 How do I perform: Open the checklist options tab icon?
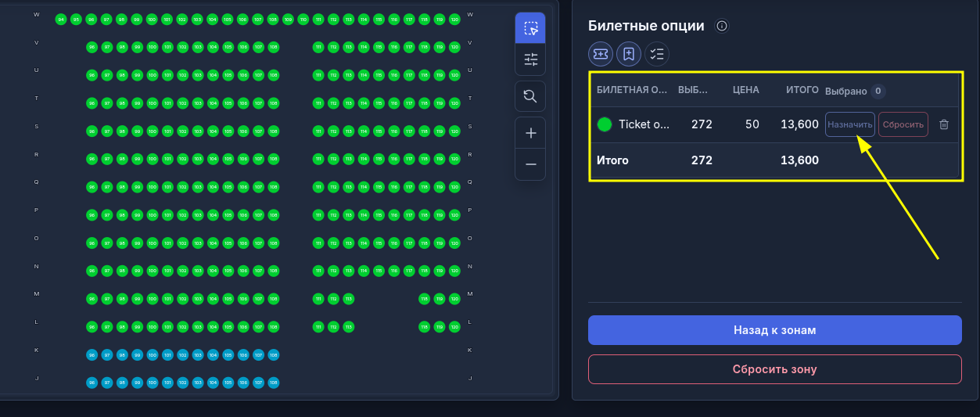pos(657,53)
